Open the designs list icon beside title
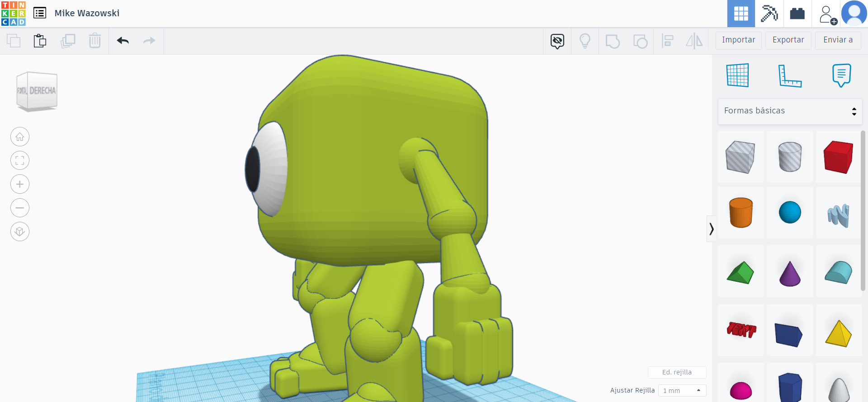868x402 pixels. (x=40, y=13)
